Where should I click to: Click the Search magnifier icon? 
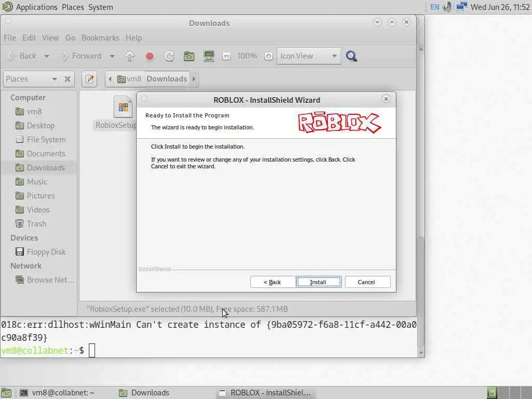[352, 56]
